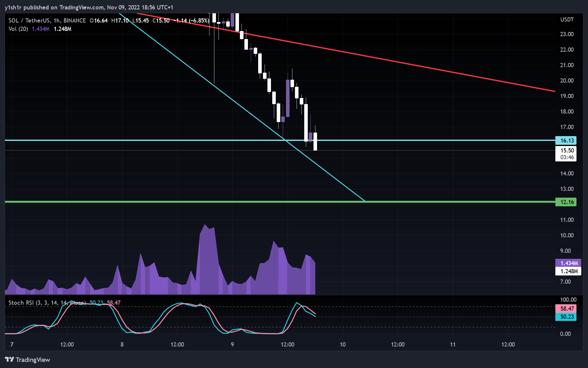Click the tallest purple volume peak
This screenshot has height=368, width=588.
[205, 259]
